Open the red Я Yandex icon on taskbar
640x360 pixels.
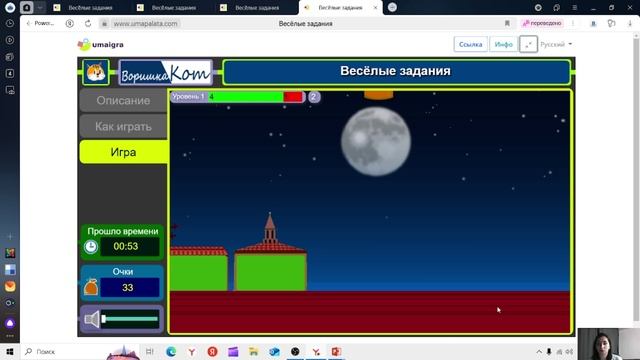[212, 351]
